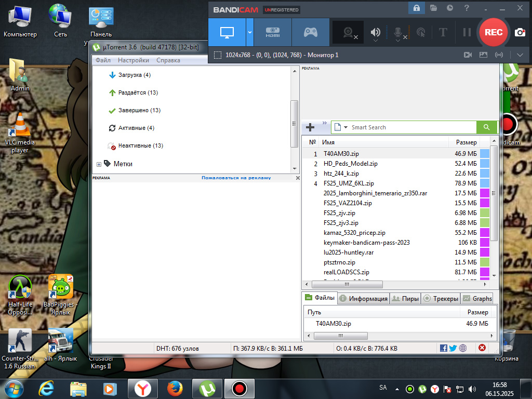
Task: Add a torrent with plus icon
Action: coord(310,127)
